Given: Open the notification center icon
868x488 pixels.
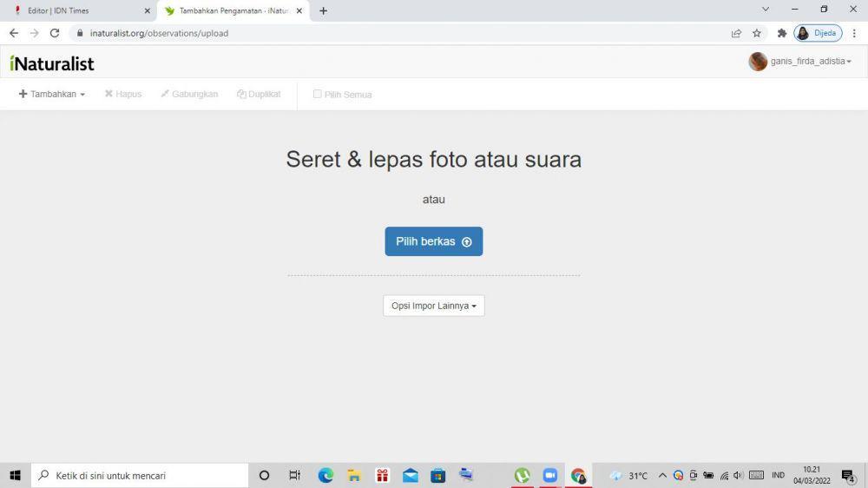Looking at the screenshot, I should 848,475.
